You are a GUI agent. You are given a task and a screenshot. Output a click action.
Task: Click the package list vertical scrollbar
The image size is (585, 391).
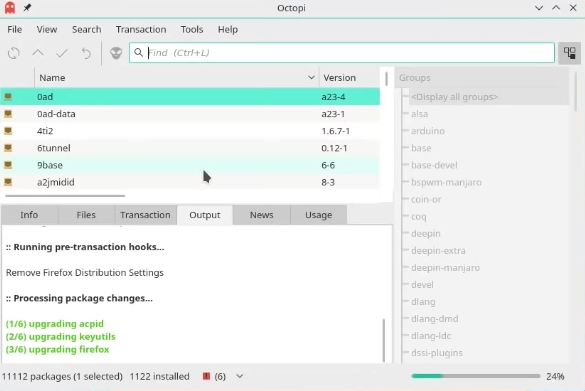tap(387, 79)
